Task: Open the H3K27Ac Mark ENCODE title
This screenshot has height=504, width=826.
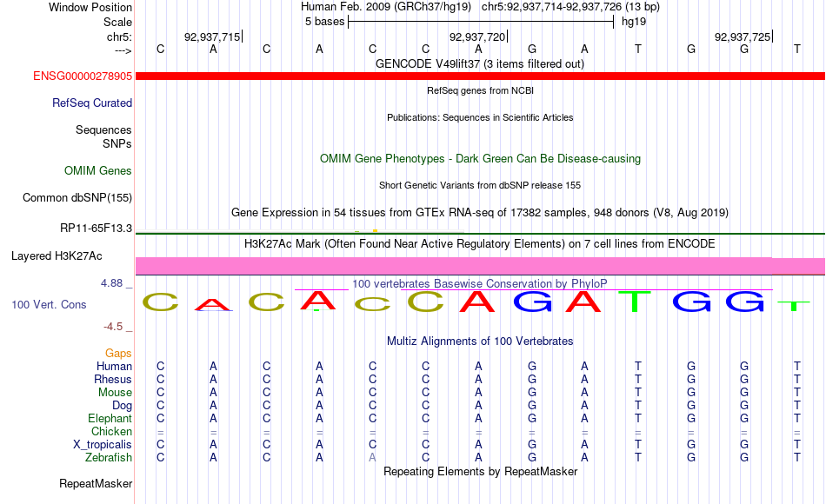Action: click(480, 243)
